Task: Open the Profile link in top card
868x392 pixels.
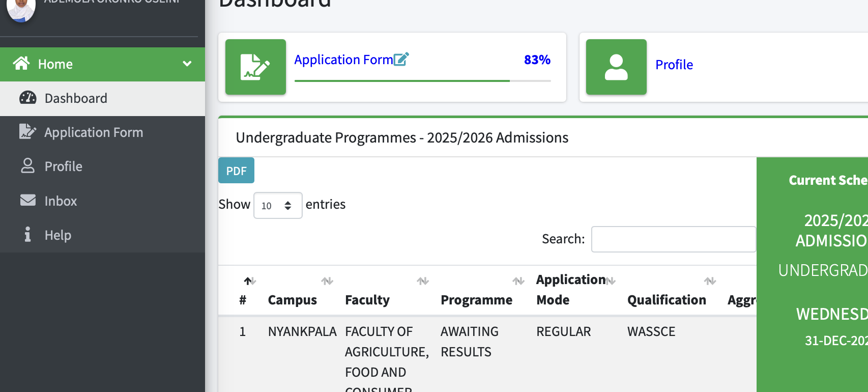Action: click(674, 65)
